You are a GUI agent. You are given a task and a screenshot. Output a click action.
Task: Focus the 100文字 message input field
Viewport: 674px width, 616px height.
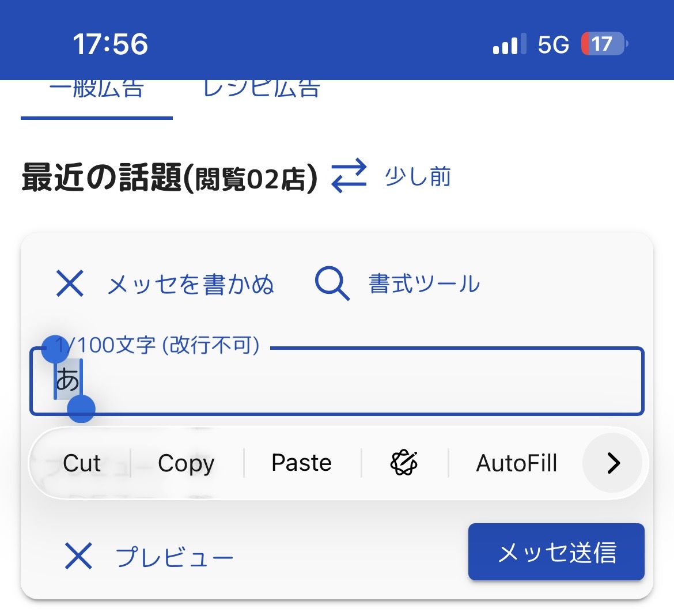pyautogui.click(x=336, y=381)
